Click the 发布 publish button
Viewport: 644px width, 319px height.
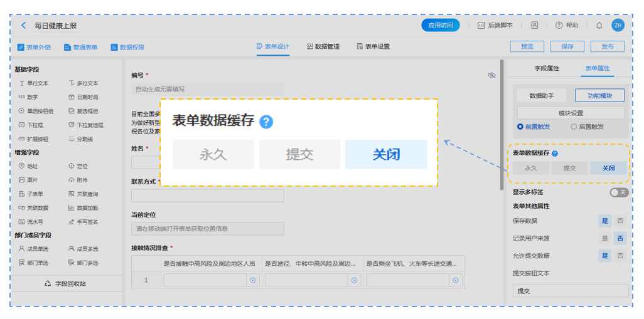pyautogui.click(x=607, y=46)
